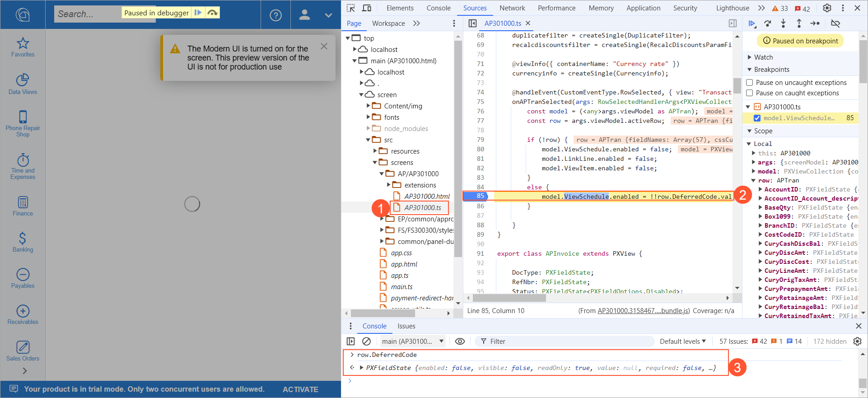Click the Step into function icon
Screen dimensions: 868x398
pyautogui.click(x=783, y=23)
